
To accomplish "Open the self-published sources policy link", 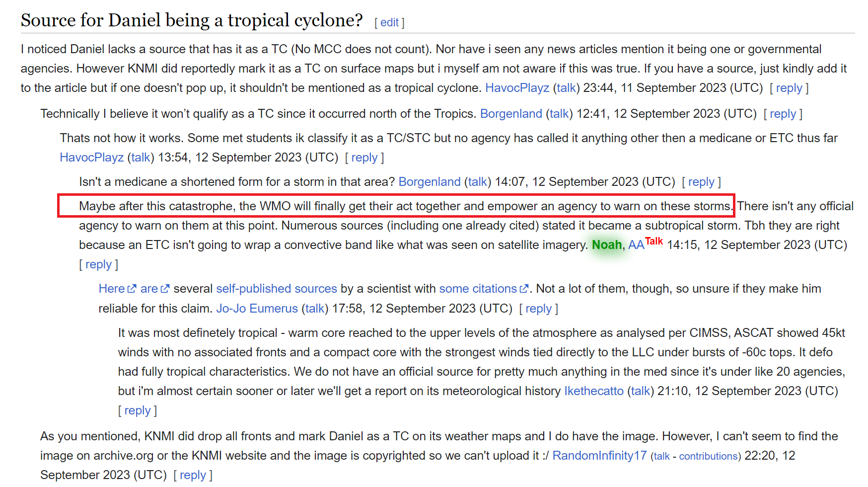I will pyautogui.click(x=276, y=289).
